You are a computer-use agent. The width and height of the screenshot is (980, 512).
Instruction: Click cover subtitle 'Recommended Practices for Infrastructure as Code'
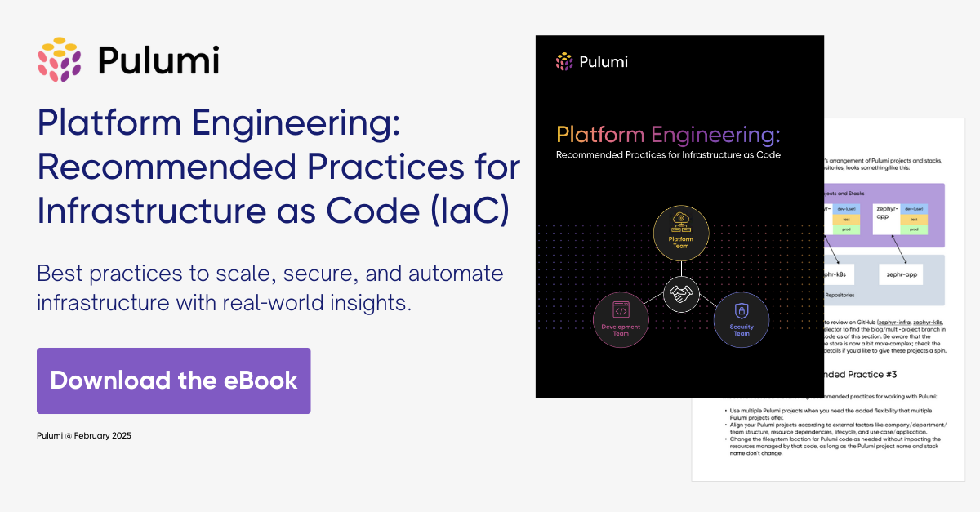pyautogui.click(x=668, y=155)
